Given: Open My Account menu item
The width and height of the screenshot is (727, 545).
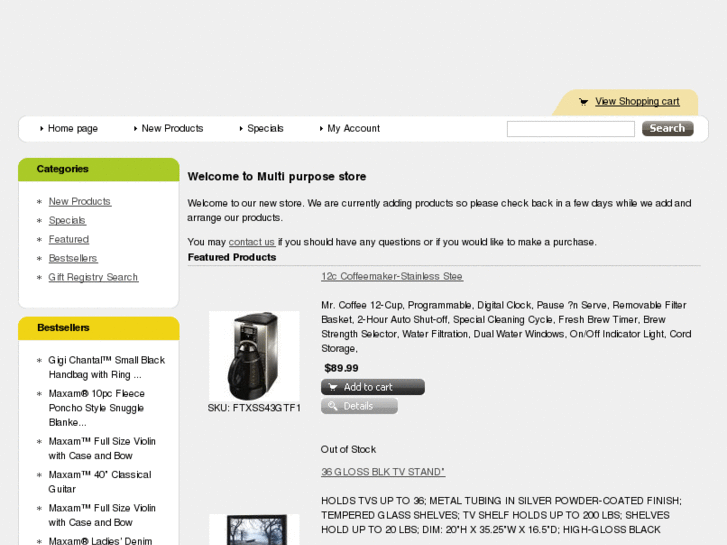Looking at the screenshot, I should point(353,128).
